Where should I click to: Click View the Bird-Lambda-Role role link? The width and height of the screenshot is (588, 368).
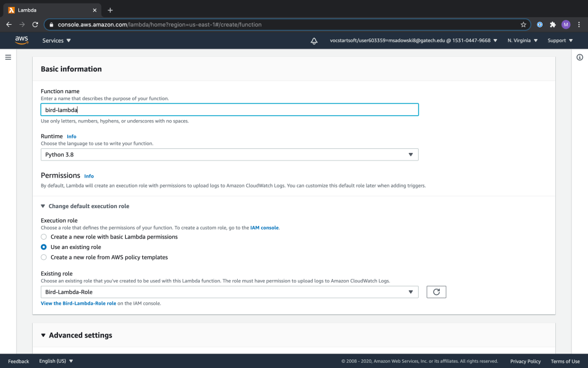(x=78, y=303)
